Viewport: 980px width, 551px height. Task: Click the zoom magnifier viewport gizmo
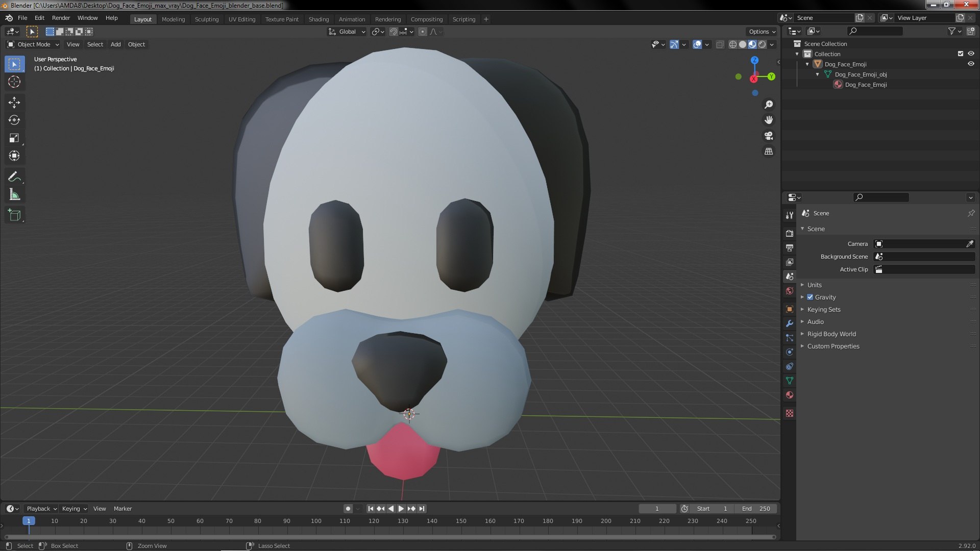click(769, 105)
